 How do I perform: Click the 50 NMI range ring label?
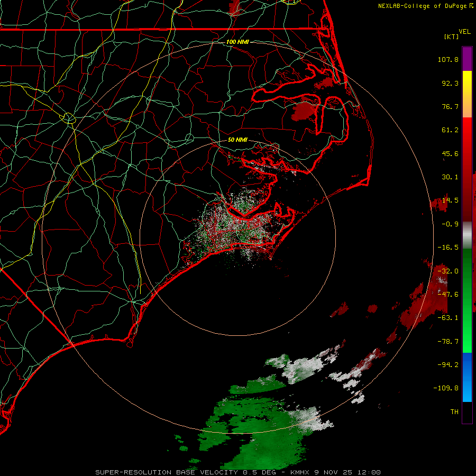(x=237, y=140)
